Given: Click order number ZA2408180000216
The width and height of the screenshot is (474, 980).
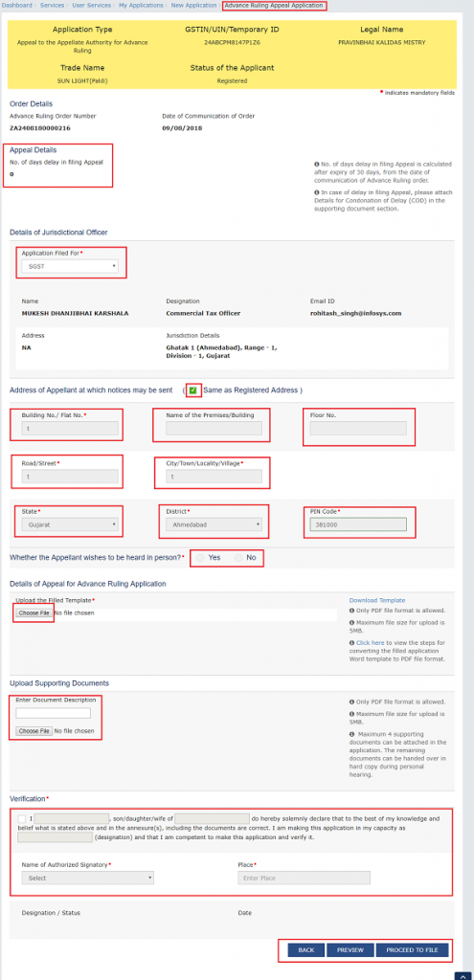Looking at the screenshot, I should coord(40,128).
